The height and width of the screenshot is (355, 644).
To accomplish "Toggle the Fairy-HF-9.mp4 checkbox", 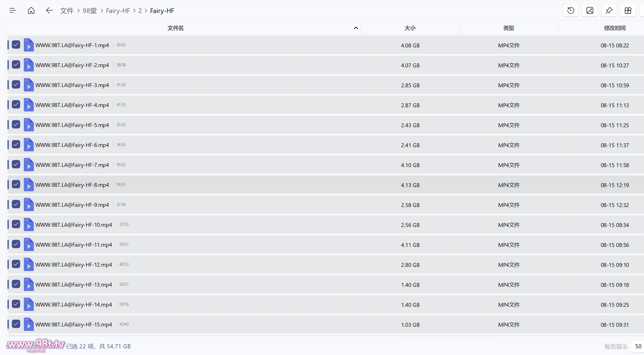I will pyautogui.click(x=16, y=204).
